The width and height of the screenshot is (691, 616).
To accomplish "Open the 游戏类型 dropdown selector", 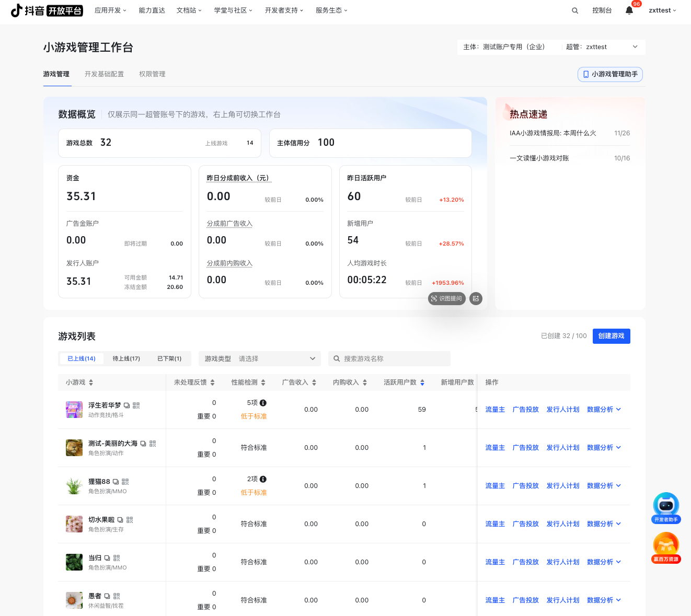I will (x=260, y=359).
